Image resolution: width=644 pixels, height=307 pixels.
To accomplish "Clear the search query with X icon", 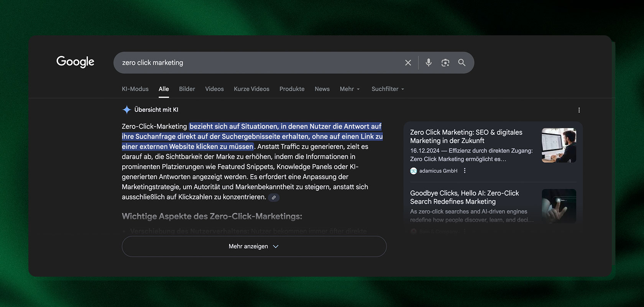I will point(408,63).
